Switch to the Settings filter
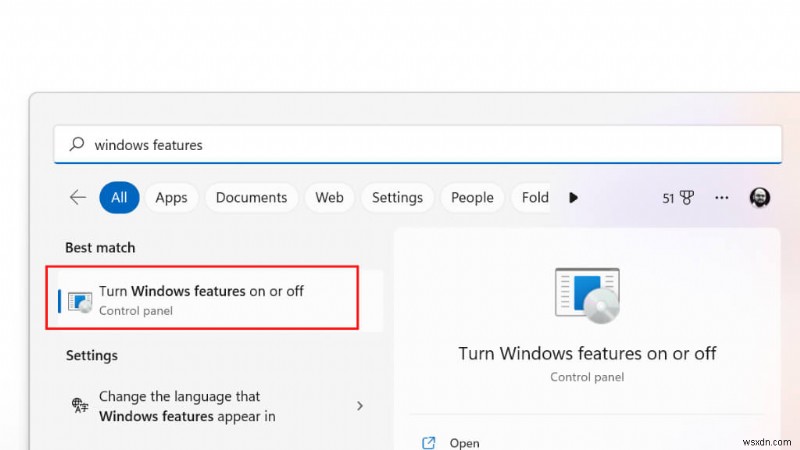This screenshot has height=450, width=800. point(397,197)
